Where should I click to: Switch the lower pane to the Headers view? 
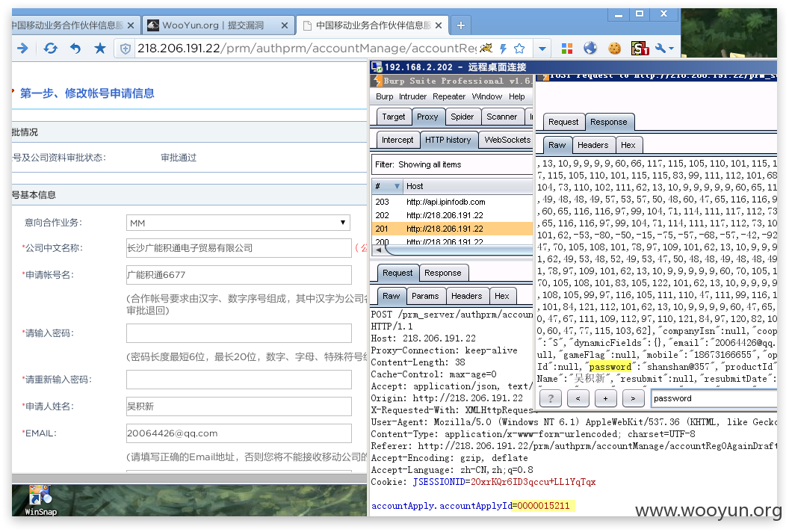click(466, 296)
